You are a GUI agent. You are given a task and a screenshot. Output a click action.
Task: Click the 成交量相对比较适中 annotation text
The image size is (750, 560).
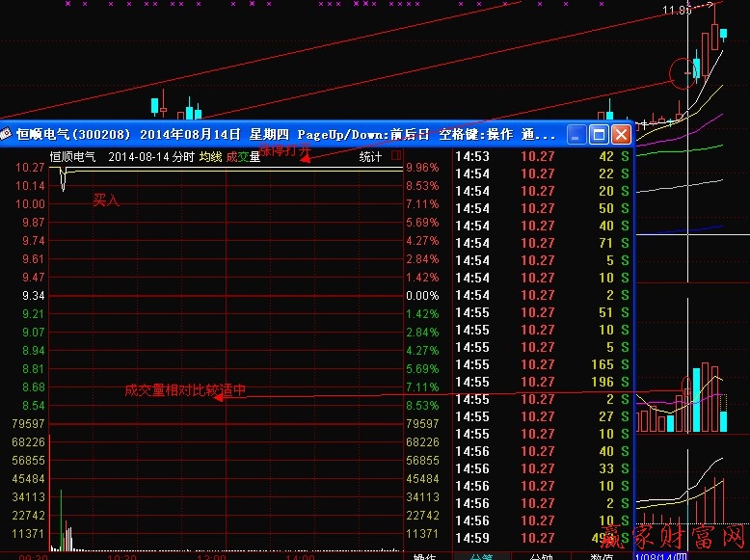(x=185, y=390)
